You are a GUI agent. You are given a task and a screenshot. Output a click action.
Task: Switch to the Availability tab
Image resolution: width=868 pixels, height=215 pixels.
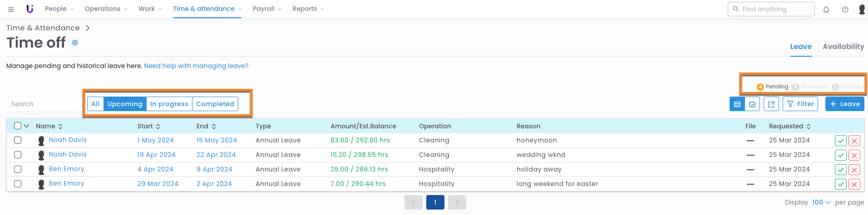[843, 46]
